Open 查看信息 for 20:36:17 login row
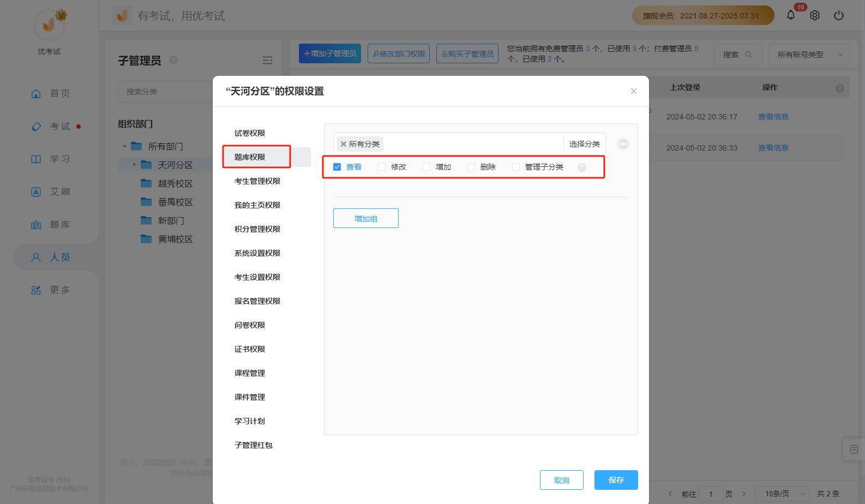 coord(773,117)
